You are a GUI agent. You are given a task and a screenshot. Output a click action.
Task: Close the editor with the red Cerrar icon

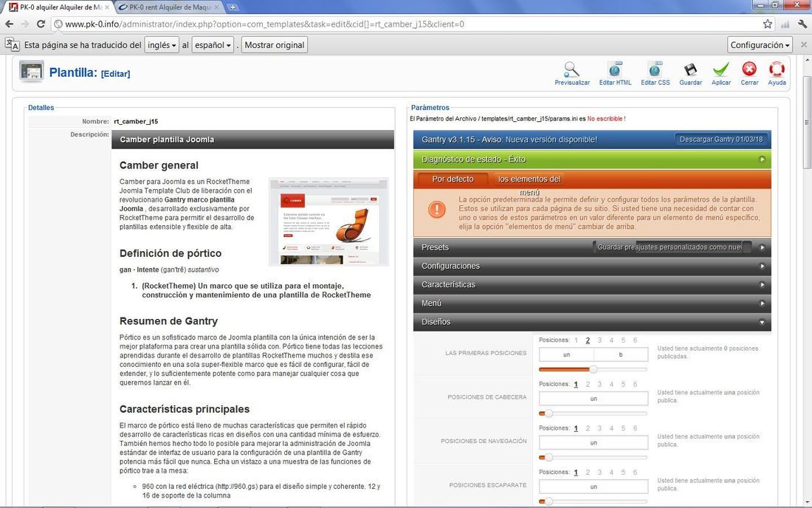pyautogui.click(x=749, y=74)
